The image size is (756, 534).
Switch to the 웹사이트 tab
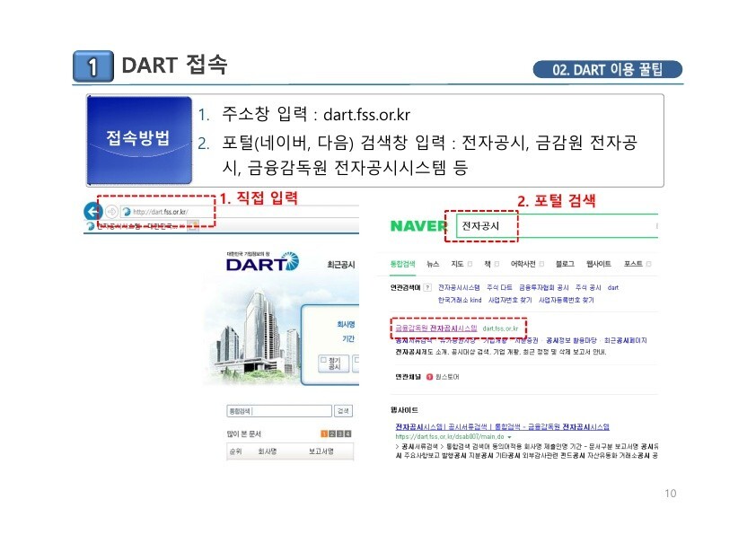pyautogui.click(x=598, y=264)
